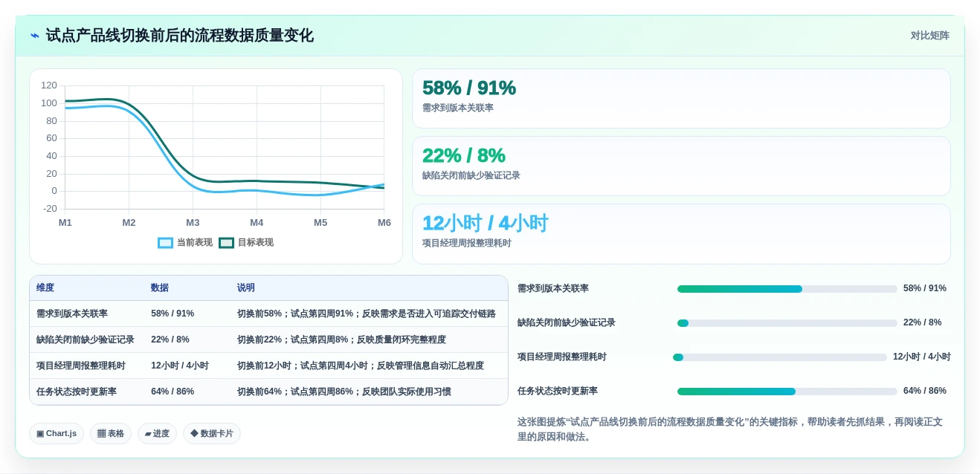Click the M6 axis label on chart
980x474 pixels.
tap(384, 223)
